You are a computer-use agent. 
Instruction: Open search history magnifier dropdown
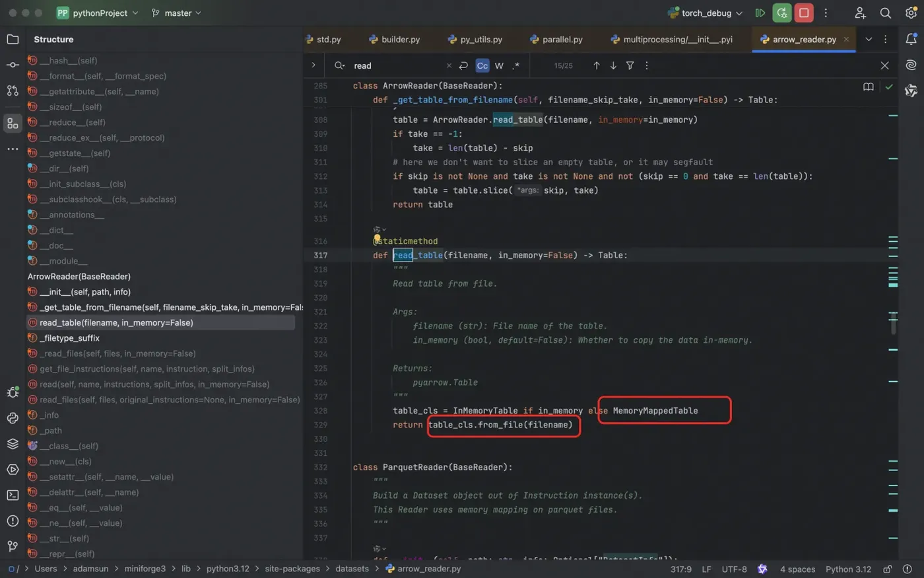(340, 65)
